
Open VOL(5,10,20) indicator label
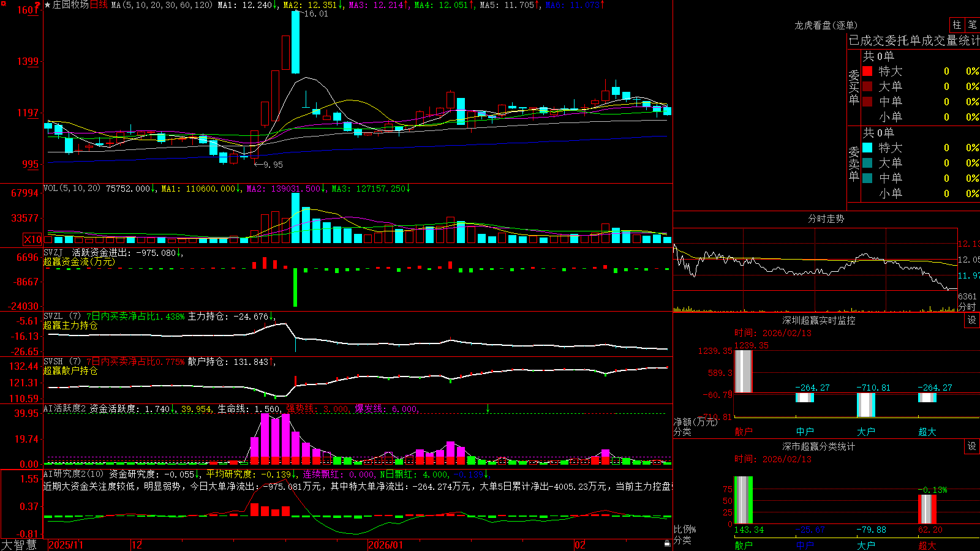pyautogui.click(x=72, y=189)
